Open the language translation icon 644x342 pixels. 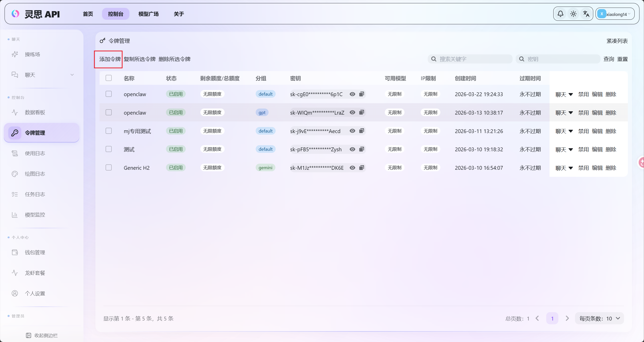click(x=586, y=14)
